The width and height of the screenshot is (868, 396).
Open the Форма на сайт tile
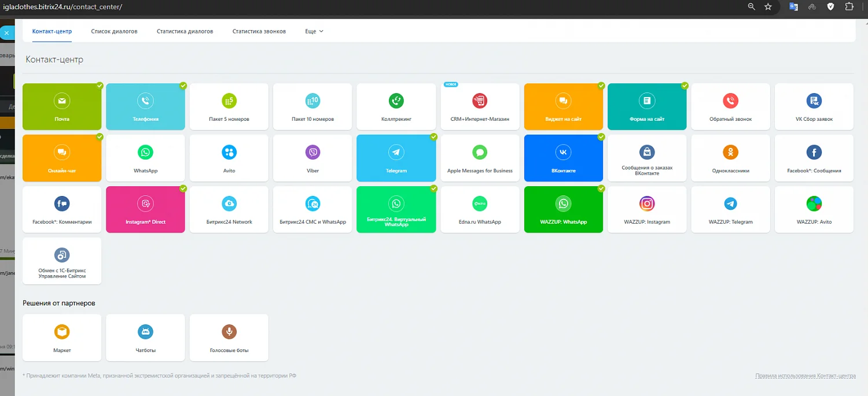647,107
